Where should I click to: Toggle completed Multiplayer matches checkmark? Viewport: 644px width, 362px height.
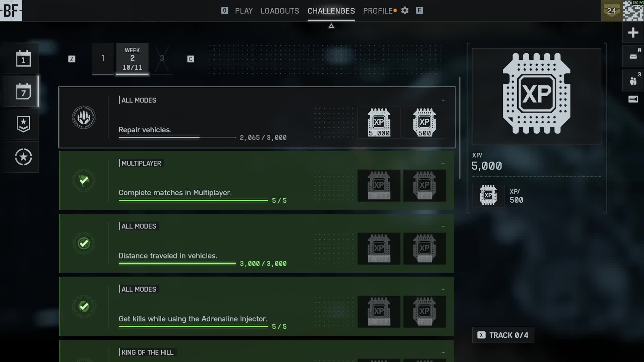click(x=84, y=180)
